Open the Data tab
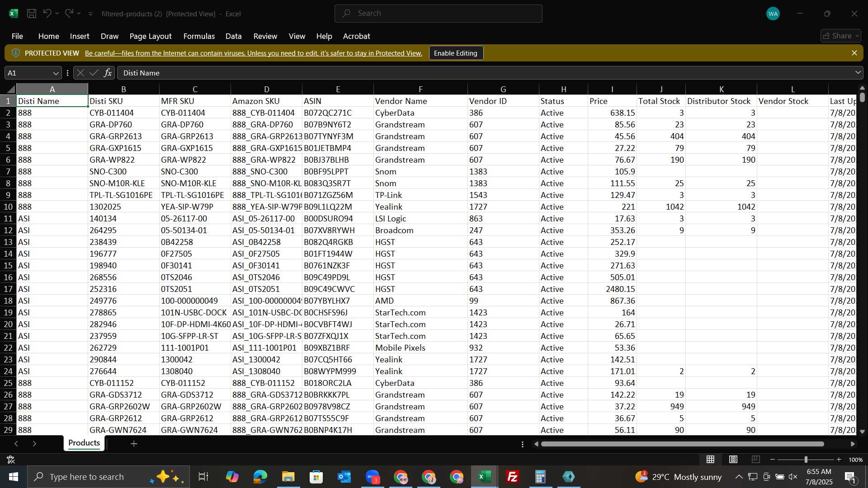 233,36
